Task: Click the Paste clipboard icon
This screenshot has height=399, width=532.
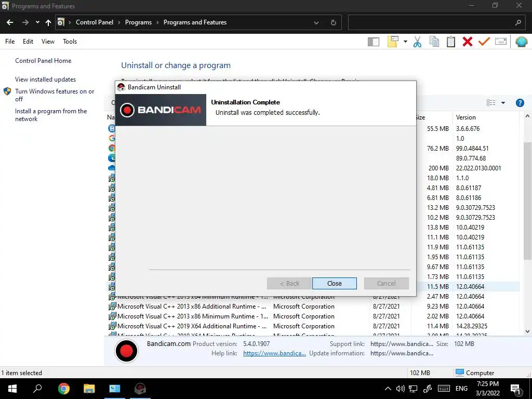Action: click(451, 42)
